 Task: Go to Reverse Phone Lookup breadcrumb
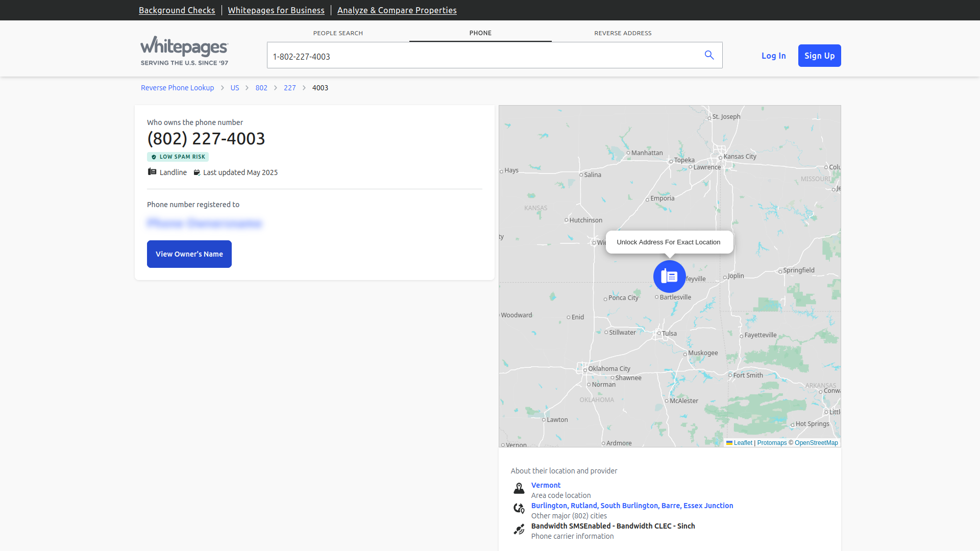(177, 88)
